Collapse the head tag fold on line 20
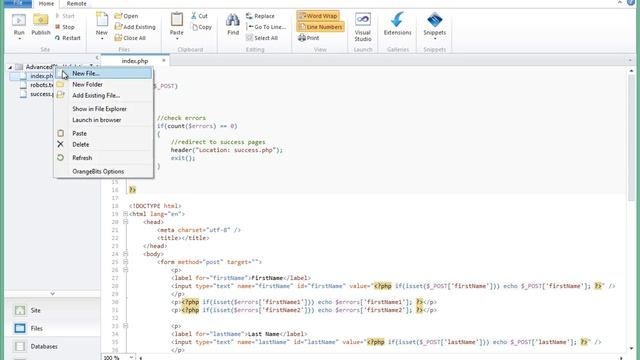Screen dimensions: 640x360 pyautogui.click(x=125, y=222)
